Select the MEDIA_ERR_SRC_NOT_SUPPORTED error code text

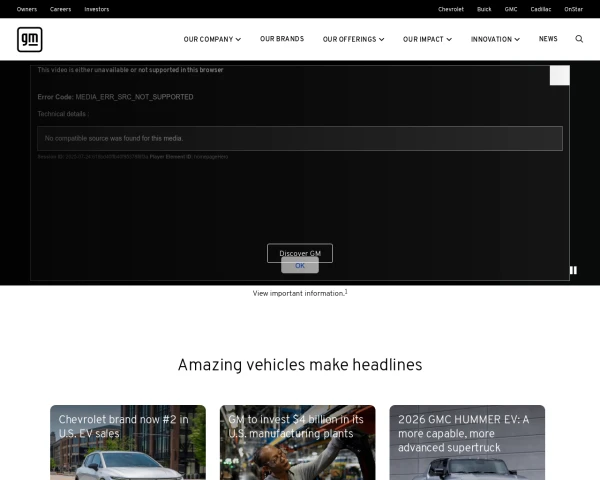pos(134,97)
